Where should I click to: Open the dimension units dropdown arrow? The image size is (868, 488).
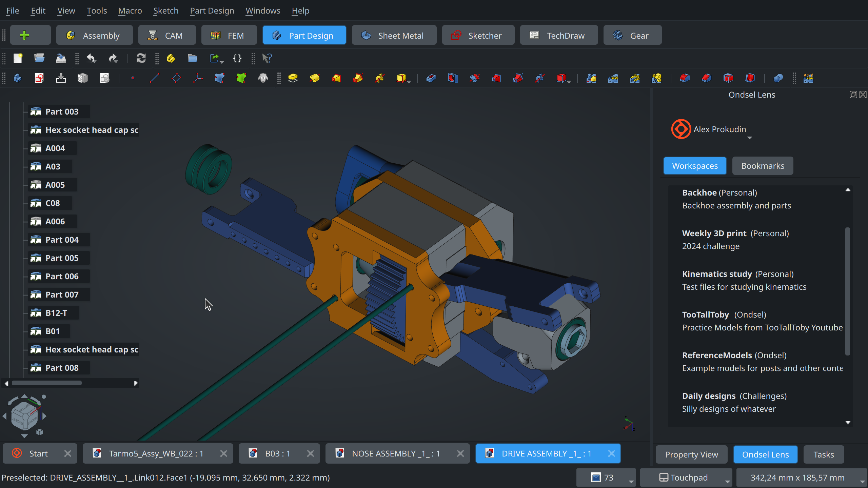862,481
